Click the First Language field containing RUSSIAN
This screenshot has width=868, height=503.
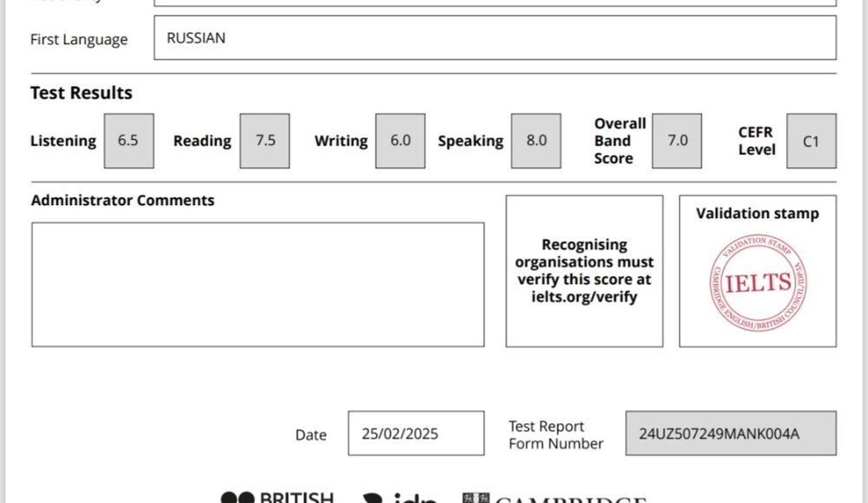[x=495, y=38]
